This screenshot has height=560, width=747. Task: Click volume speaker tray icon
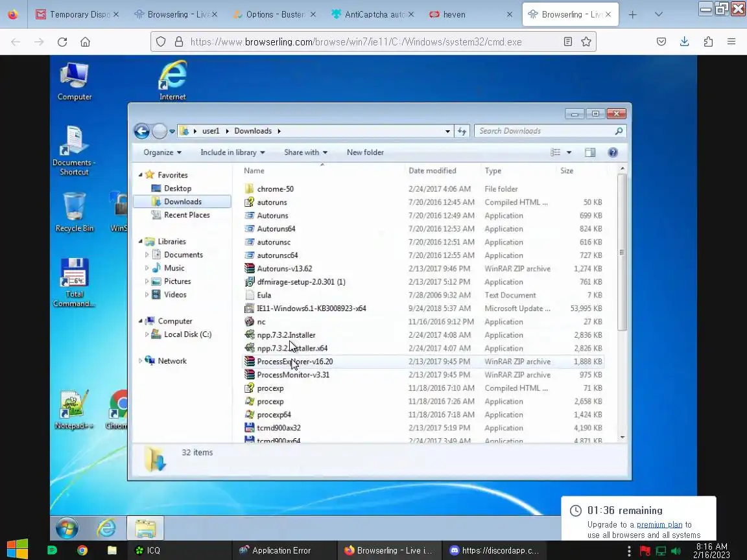tap(676, 552)
